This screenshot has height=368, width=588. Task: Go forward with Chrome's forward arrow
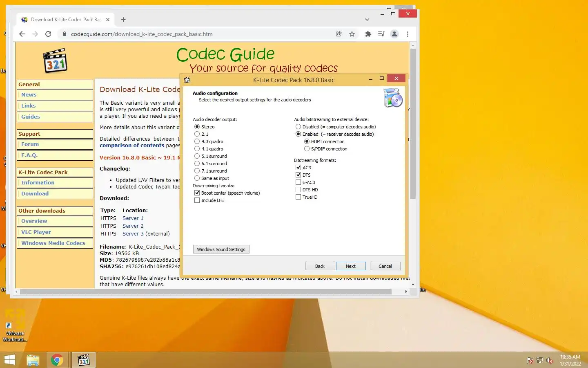pos(35,34)
